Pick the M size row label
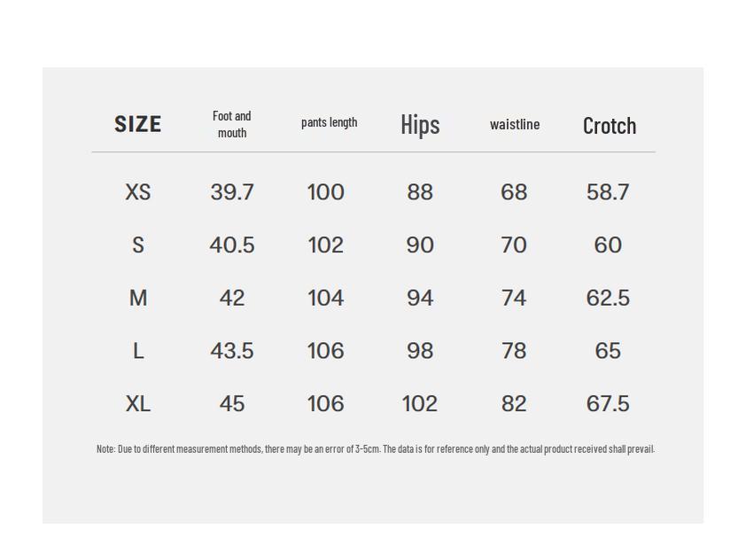 138,299
